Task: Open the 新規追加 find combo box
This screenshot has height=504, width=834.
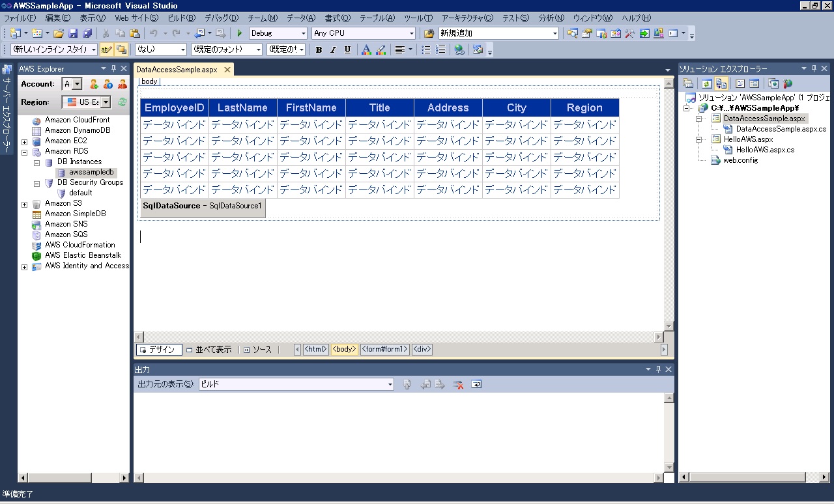Action: [498, 33]
